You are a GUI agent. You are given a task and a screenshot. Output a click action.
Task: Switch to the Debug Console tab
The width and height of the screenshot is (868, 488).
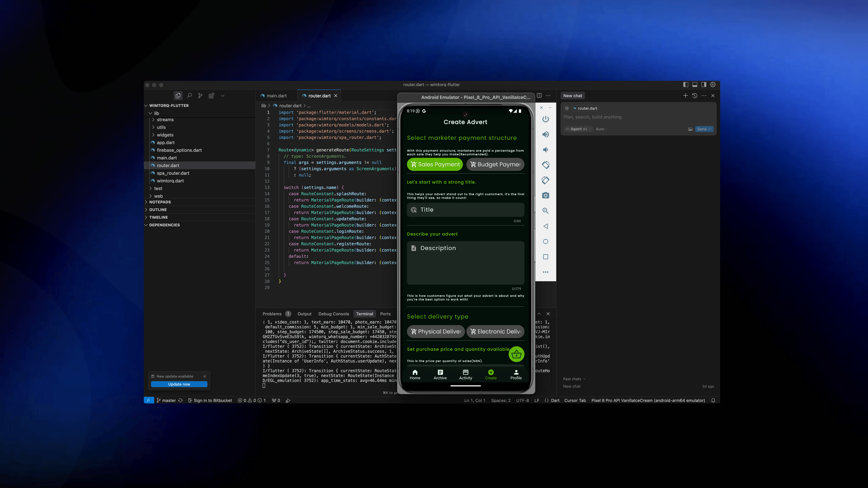(334, 314)
